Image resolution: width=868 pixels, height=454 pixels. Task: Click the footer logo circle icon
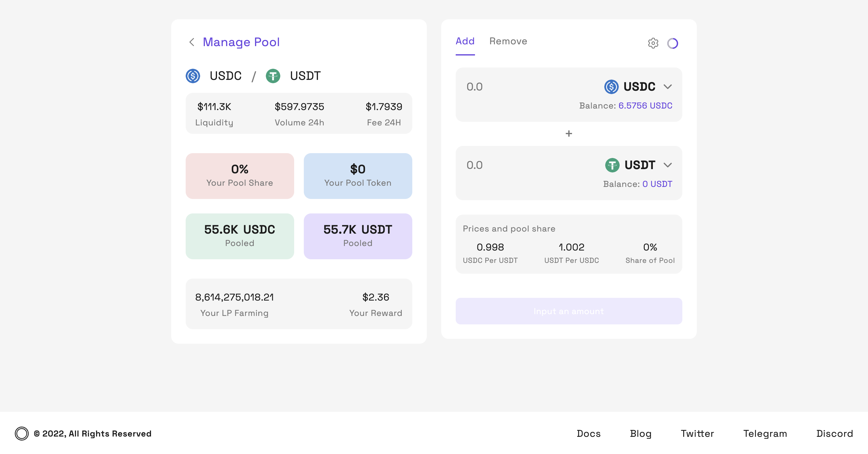(22, 434)
